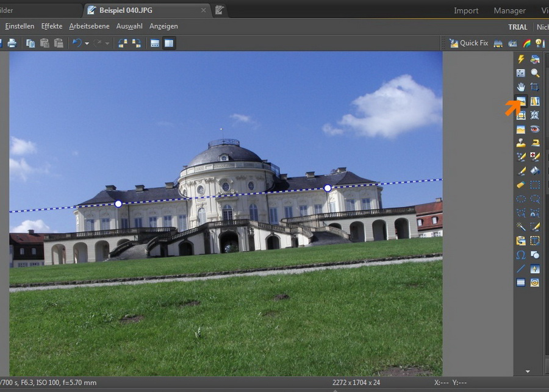
Task: Select the Red Eye removal tool
Action: 535,129
